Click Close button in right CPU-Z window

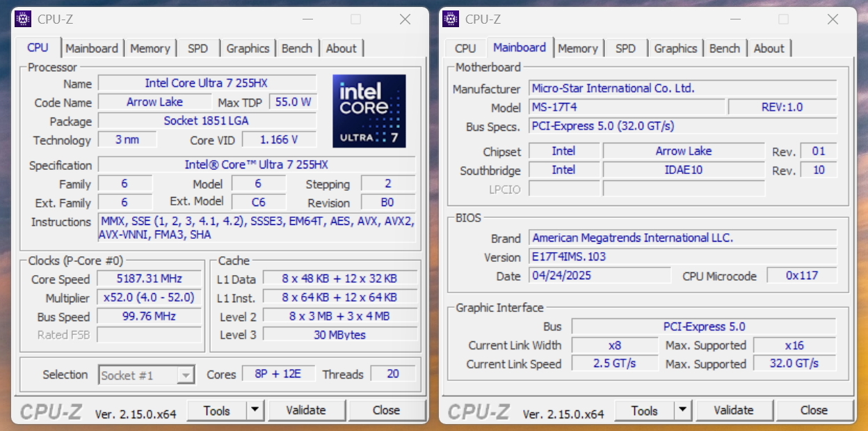[814, 410]
